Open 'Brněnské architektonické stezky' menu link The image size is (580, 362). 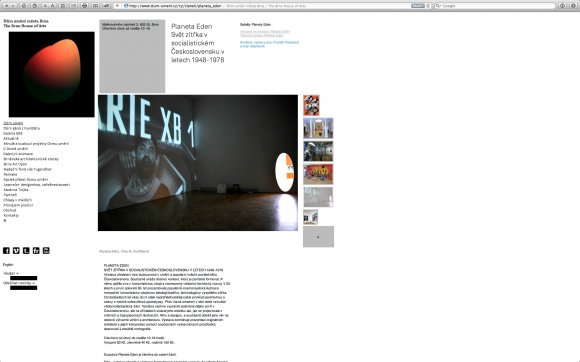pos(31,159)
